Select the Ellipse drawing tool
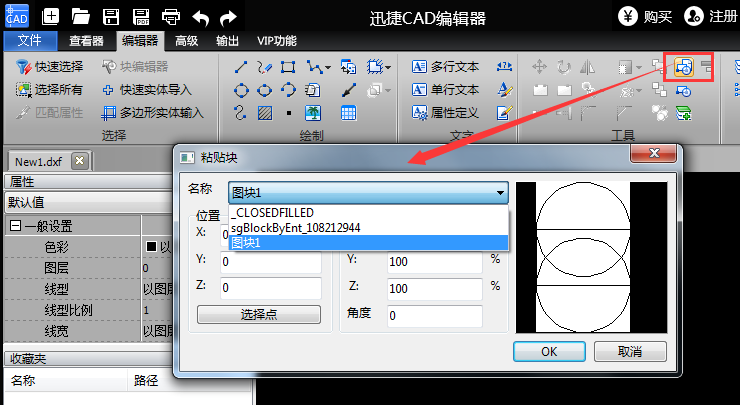 tap(264, 90)
